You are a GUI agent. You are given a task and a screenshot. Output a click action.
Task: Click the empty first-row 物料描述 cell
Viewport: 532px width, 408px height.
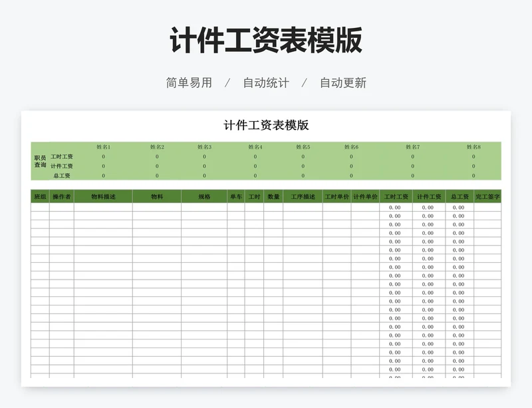tap(104, 207)
